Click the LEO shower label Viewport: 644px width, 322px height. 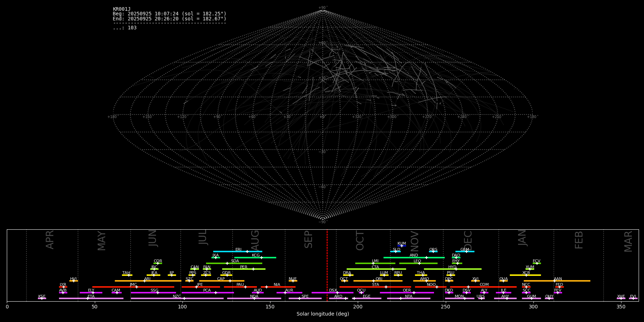[417, 261]
